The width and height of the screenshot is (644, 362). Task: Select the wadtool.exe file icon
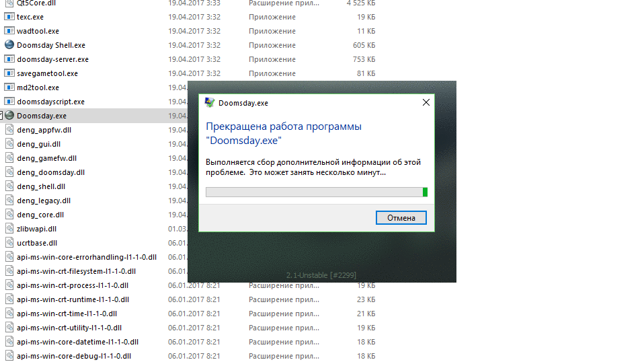tap(9, 31)
